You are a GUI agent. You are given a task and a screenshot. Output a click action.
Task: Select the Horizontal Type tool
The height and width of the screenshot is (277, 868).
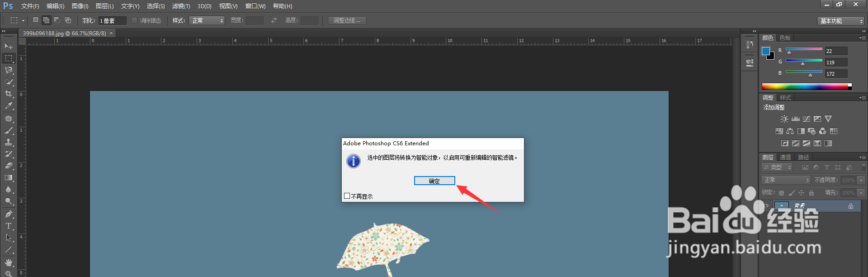click(x=9, y=226)
